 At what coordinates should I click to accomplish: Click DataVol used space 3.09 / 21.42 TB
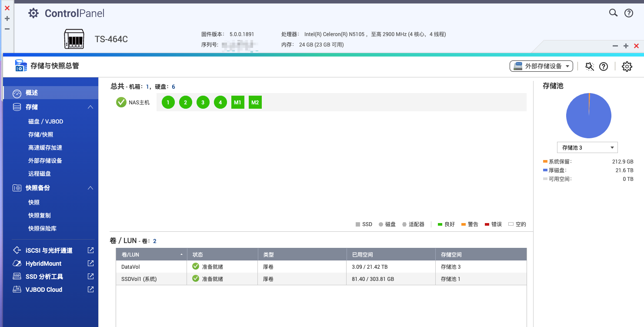pos(370,267)
